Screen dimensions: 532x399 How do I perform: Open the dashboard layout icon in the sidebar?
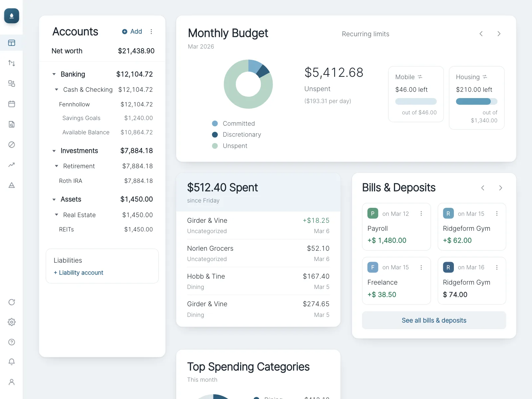coord(12,43)
